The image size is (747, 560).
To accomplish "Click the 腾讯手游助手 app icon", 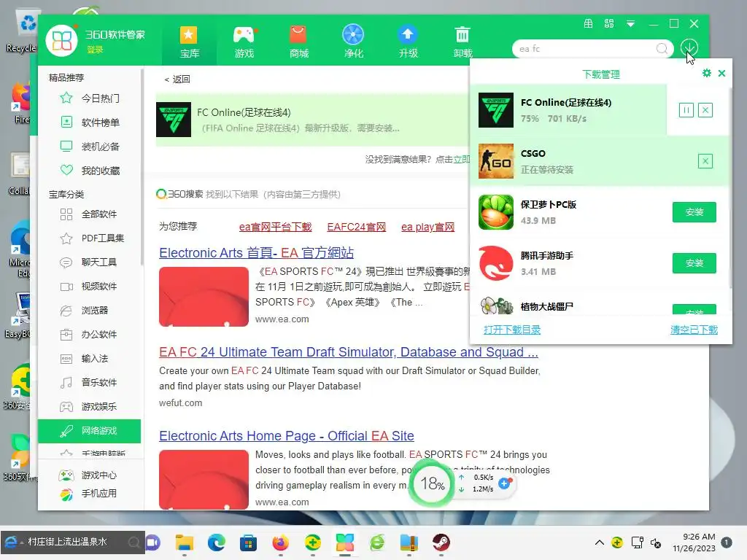I will 496,262.
